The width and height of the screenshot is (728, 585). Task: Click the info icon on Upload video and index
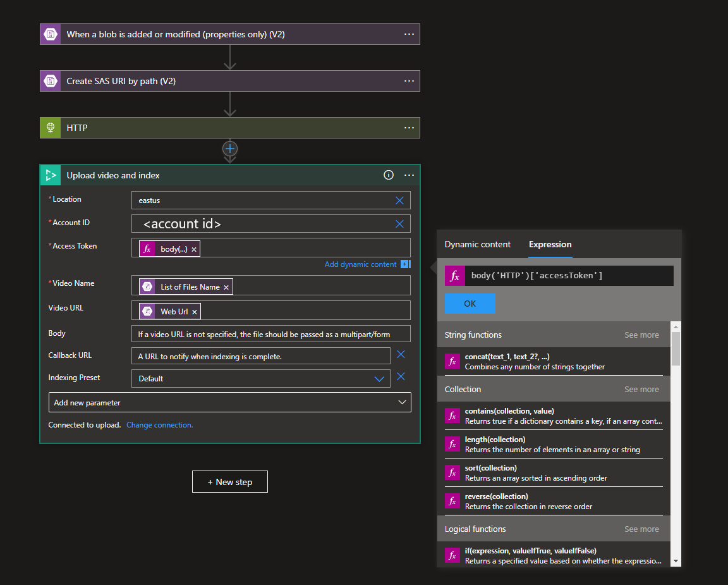389,175
